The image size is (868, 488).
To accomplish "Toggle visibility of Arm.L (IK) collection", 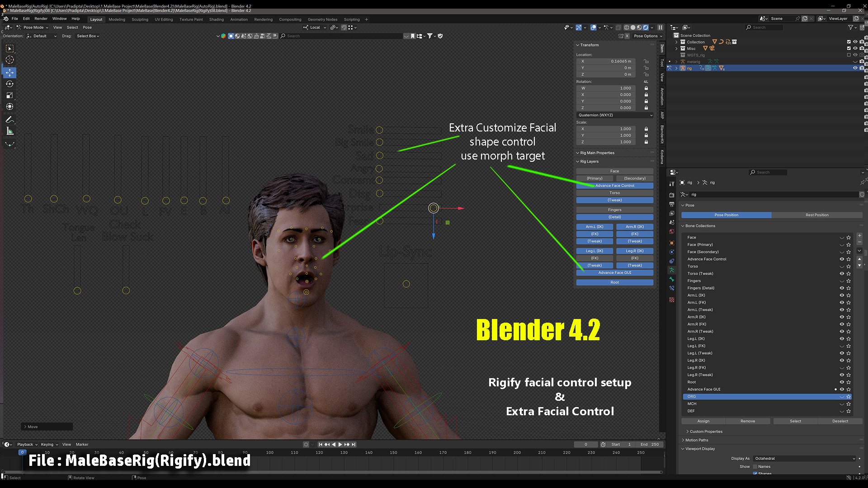I will 842,296.
